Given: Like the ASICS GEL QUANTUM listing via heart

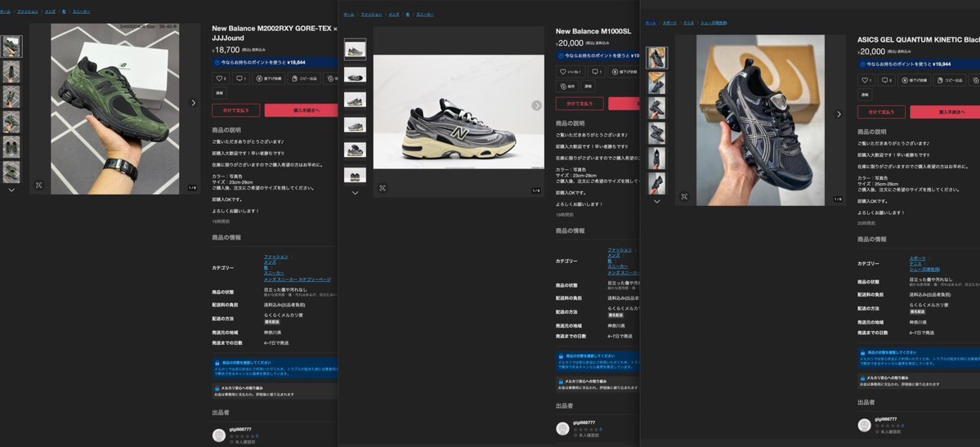Looking at the screenshot, I should coord(866,80).
